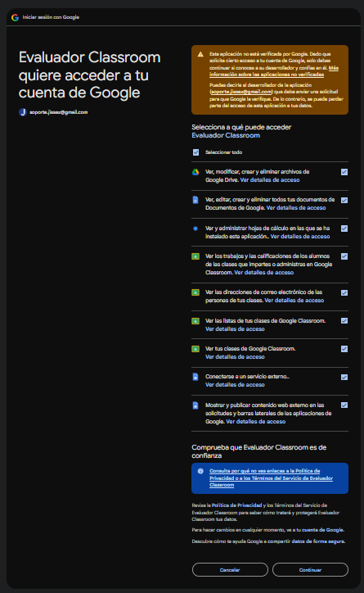364x593 pixels.
Task: Open 'Más información sobre las aplicaciones no verificadas' link
Action: (274, 71)
